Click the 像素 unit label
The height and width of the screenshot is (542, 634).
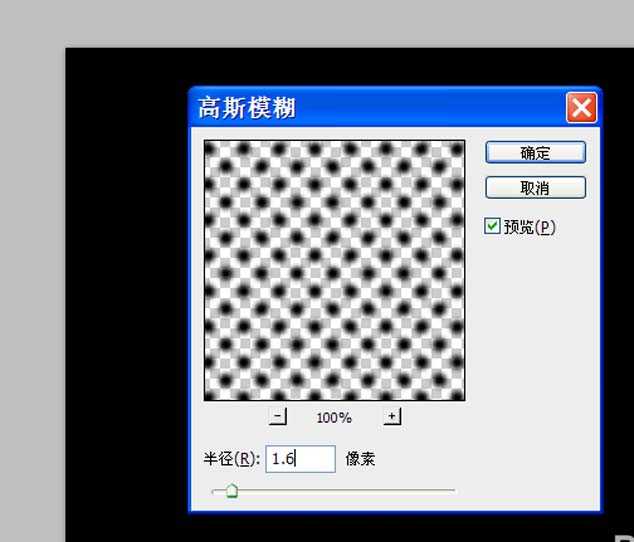click(360, 459)
